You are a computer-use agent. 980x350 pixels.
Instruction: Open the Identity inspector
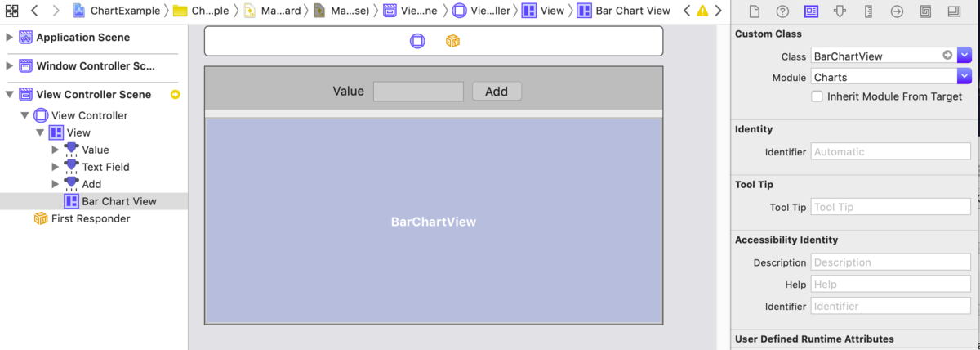[x=811, y=11]
